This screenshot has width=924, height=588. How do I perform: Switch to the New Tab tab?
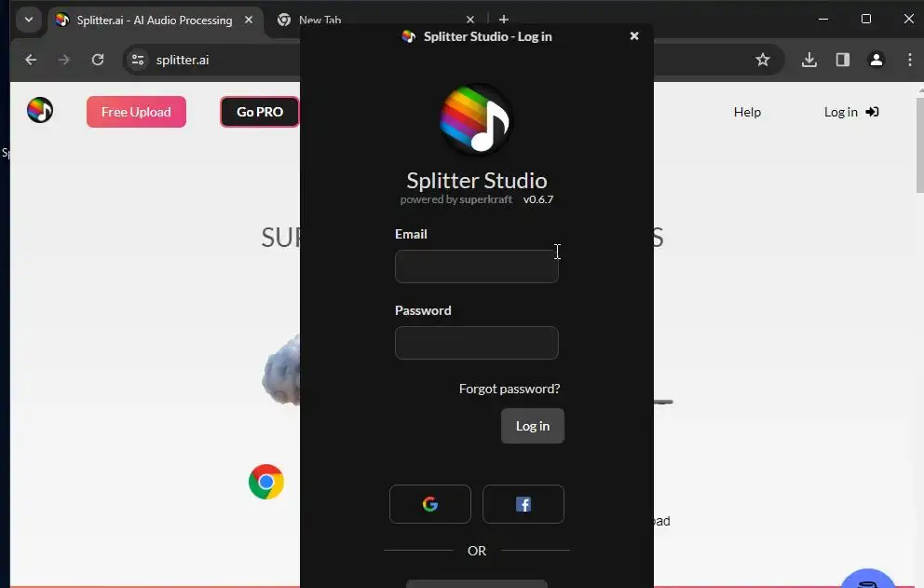click(320, 21)
